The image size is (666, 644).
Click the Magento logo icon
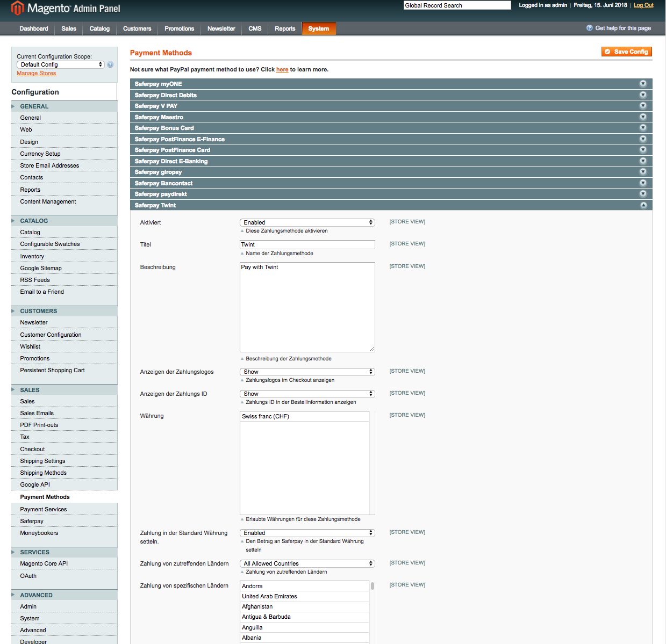tap(18, 8)
